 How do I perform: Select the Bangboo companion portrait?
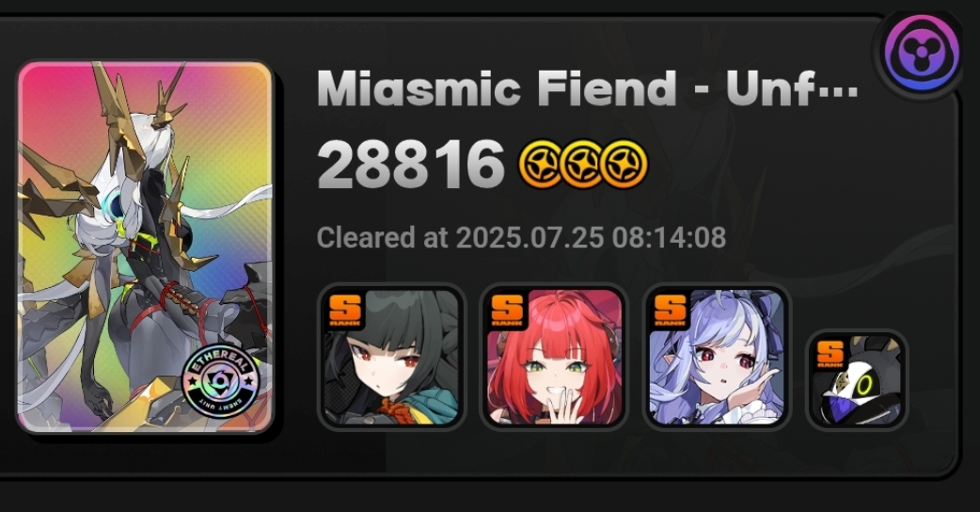(x=857, y=380)
